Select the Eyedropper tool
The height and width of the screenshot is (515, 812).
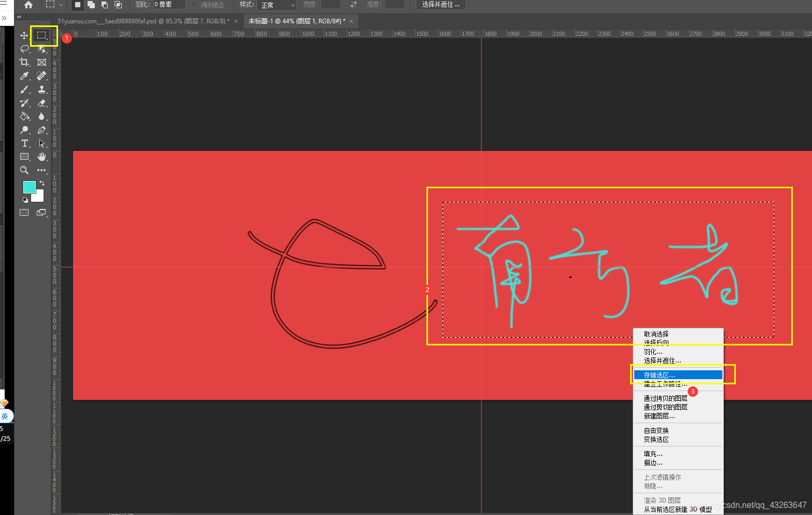24,76
